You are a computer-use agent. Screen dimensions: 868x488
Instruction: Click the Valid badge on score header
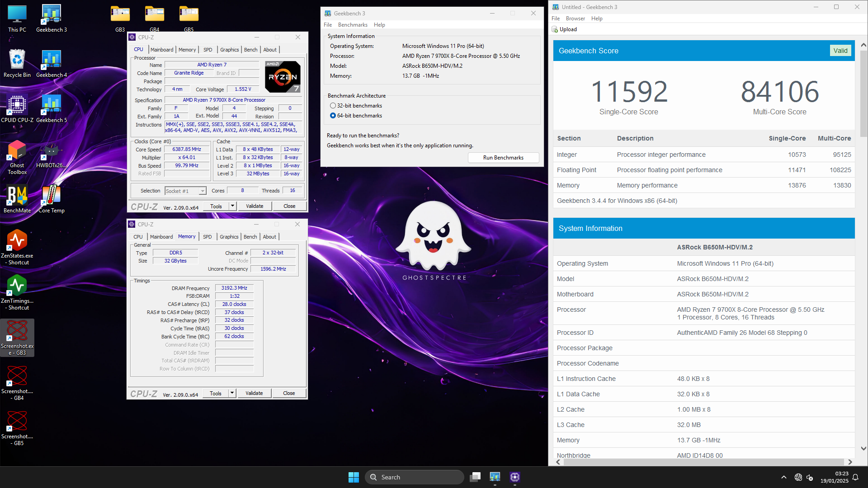pyautogui.click(x=840, y=51)
